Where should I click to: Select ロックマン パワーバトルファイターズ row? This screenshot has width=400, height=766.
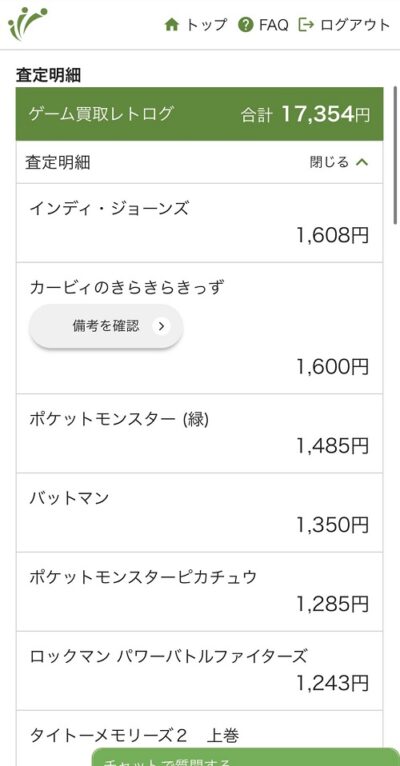[x=199, y=671]
